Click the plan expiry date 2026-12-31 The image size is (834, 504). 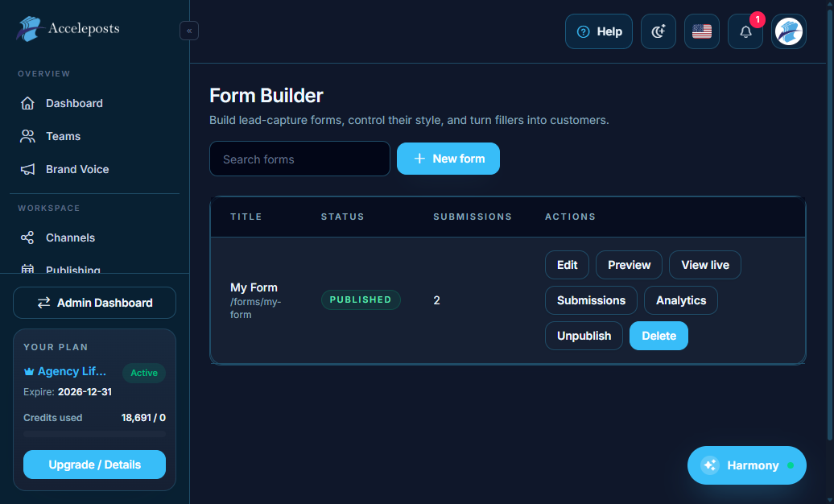pyautogui.click(x=85, y=392)
